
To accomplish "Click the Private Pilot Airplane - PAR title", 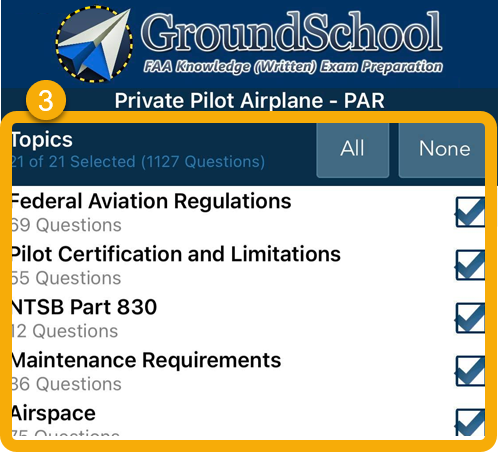I will 250,101.
